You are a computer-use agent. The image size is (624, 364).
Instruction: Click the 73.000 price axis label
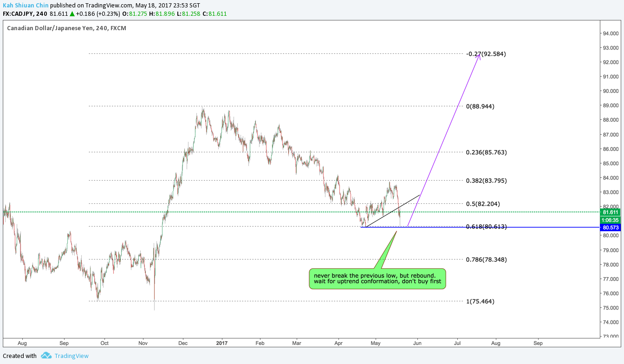[611, 337]
